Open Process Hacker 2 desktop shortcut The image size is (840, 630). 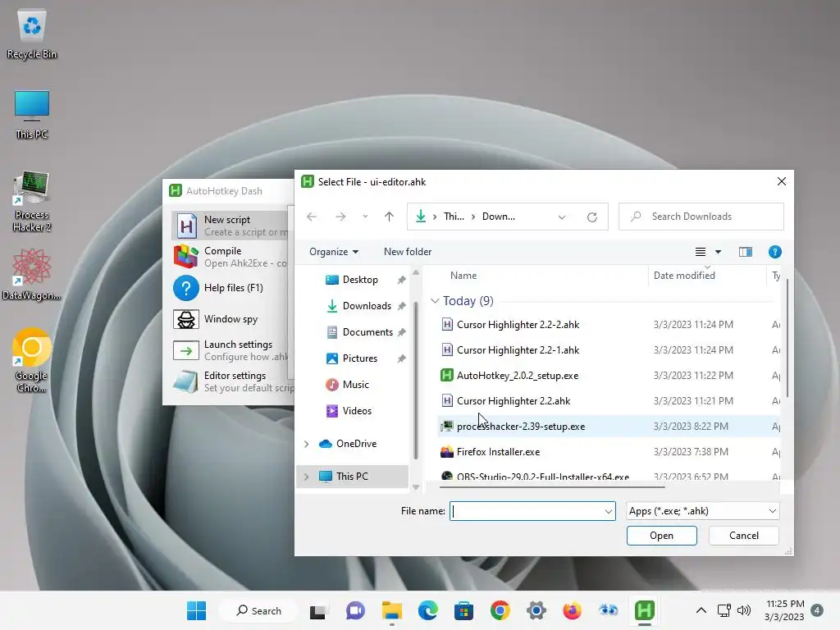pyautogui.click(x=32, y=202)
